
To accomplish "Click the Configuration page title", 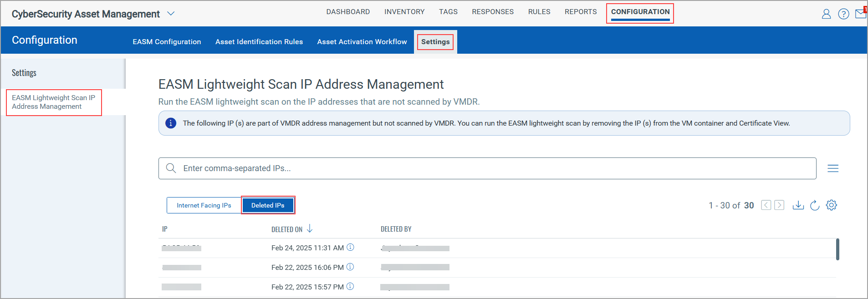I will (x=45, y=40).
